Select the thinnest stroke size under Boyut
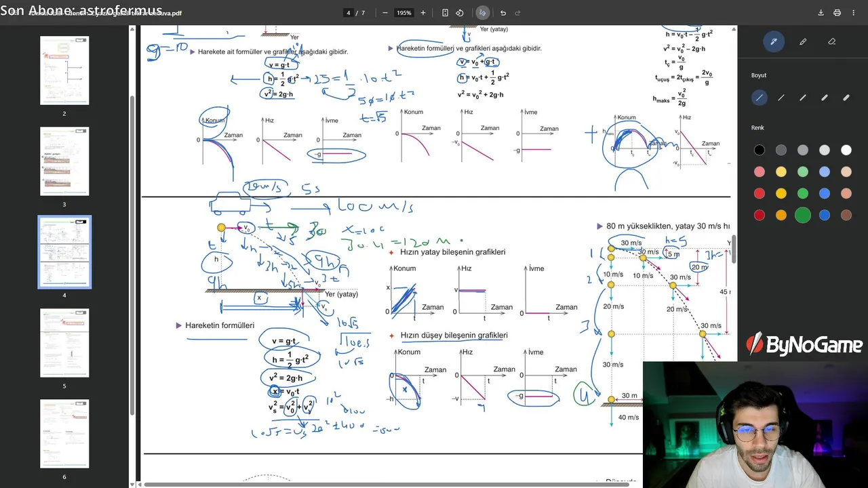This screenshot has height=488, width=868. pos(759,98)
